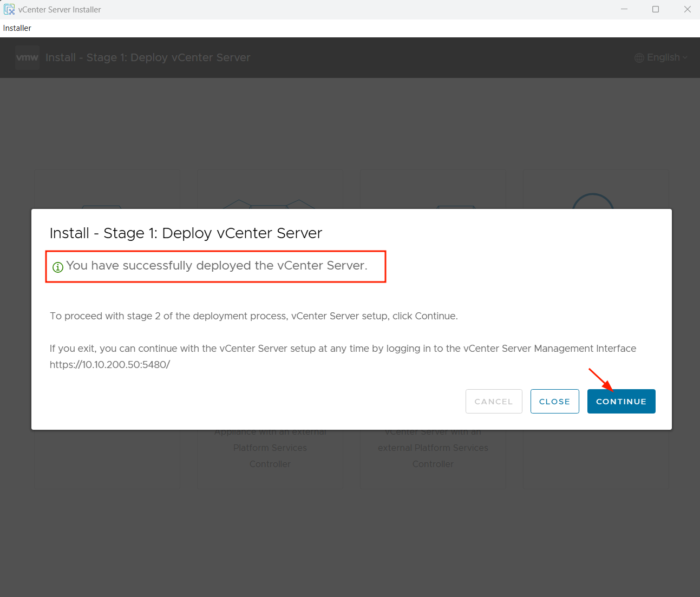The height and width of the screenshot is (597, 700).
Task: Click the vCenter Server Installer title bar icon
Action: pos(9,9)
